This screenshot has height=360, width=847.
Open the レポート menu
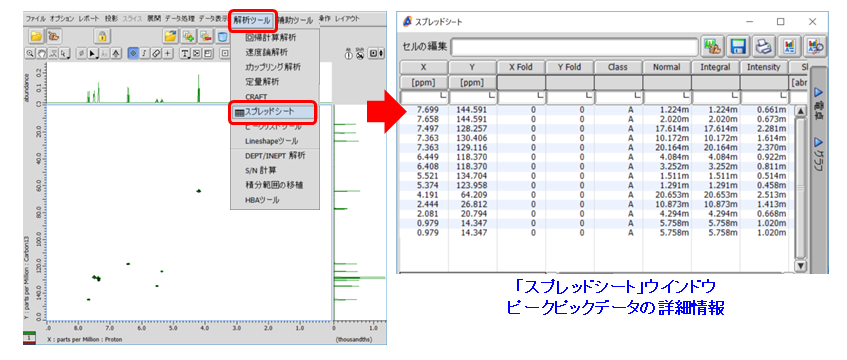(89, 18)
